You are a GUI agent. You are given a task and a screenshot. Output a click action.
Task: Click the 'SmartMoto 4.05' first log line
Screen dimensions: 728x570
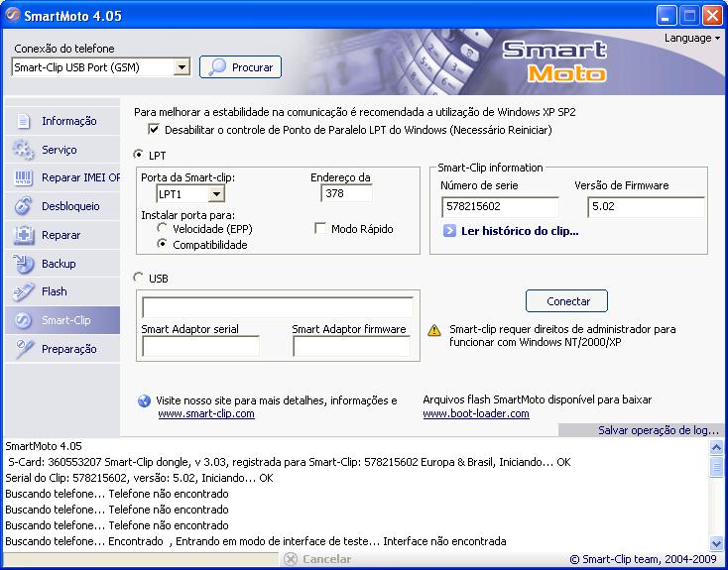[x=44, y=446]
